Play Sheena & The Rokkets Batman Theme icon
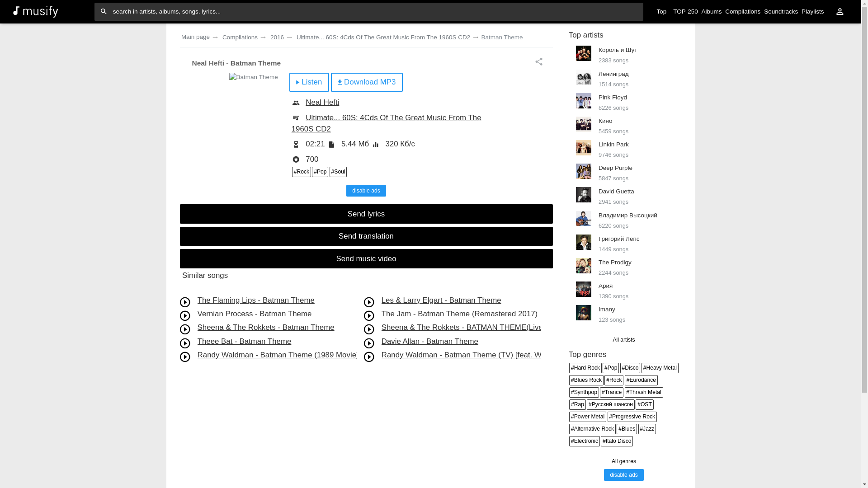This screenshot has height=488, width=868. (185, 329)
